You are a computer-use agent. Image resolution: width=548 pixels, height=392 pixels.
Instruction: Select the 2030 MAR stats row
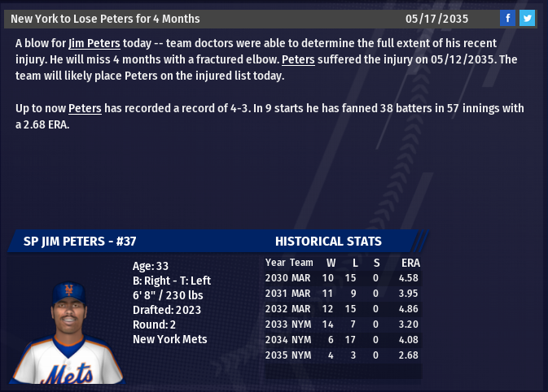[342, 278]
